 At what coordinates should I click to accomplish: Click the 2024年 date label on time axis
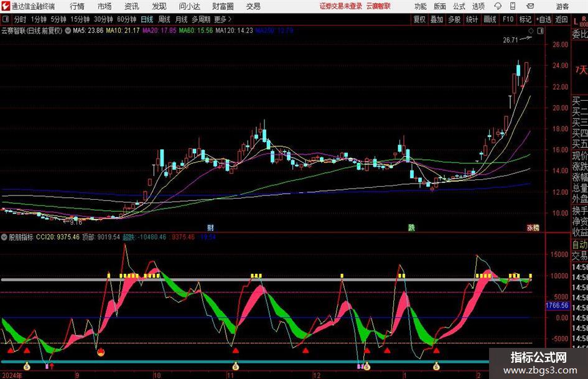pos(12,375)
